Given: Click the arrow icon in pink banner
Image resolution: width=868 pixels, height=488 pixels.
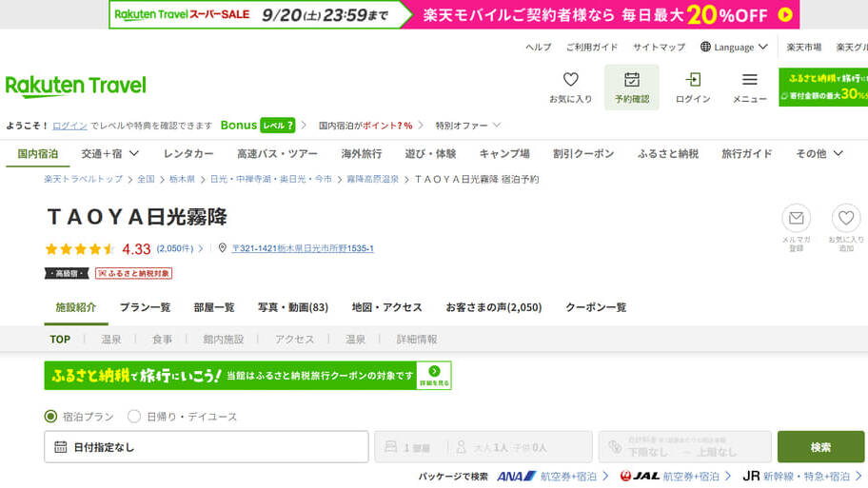Looking at the screenshot, I should [785, 15].
